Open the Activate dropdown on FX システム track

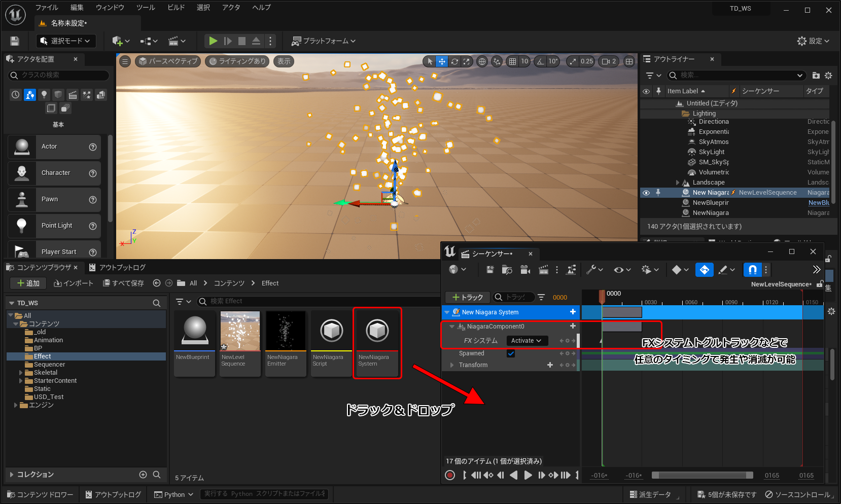coord(527,341)
